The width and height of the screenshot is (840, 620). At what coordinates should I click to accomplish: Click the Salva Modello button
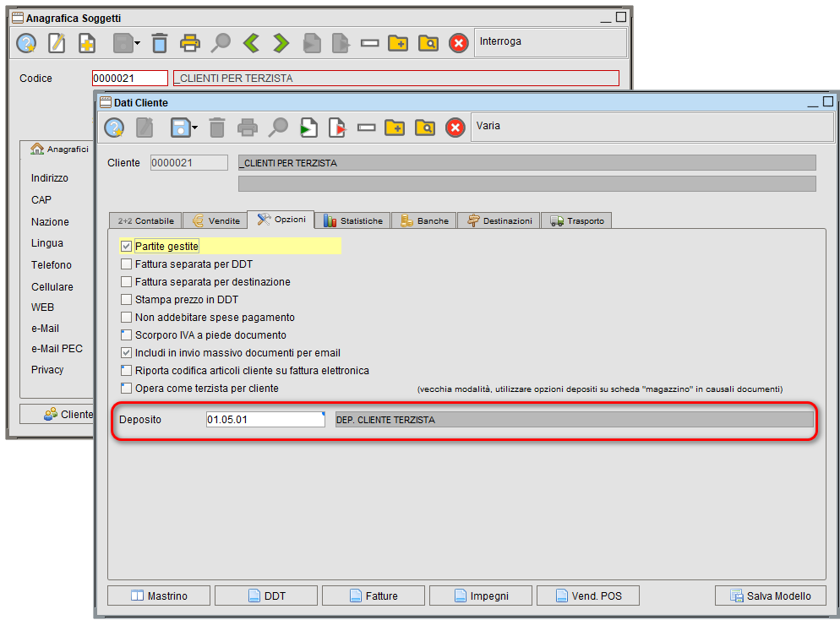click(x=769, y=596)
